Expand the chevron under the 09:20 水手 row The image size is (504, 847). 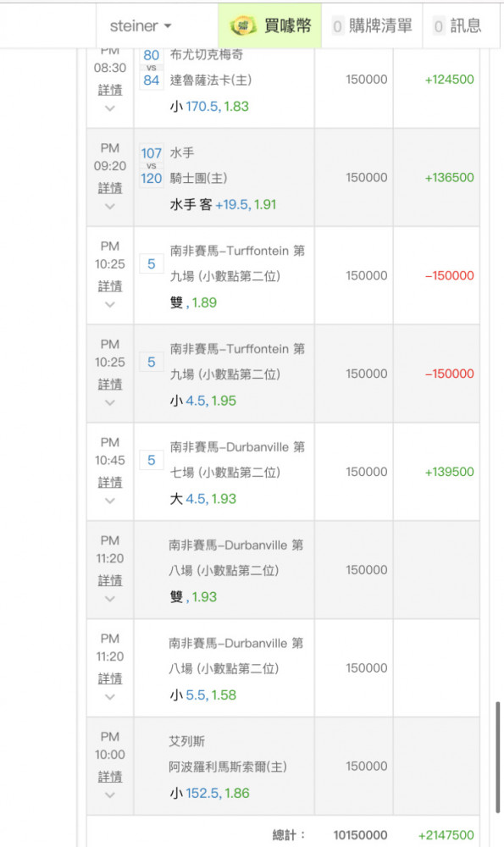(110, 207)
